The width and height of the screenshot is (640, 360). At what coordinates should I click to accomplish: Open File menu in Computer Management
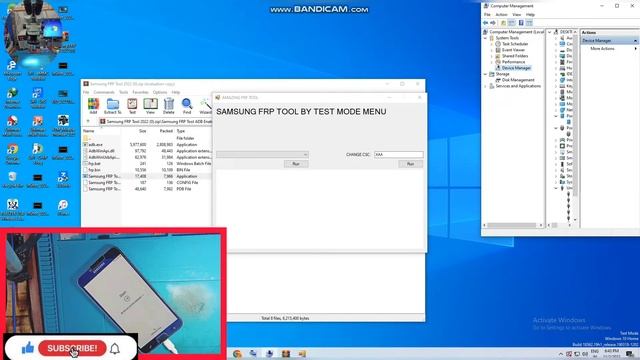[x=487, y=15]
